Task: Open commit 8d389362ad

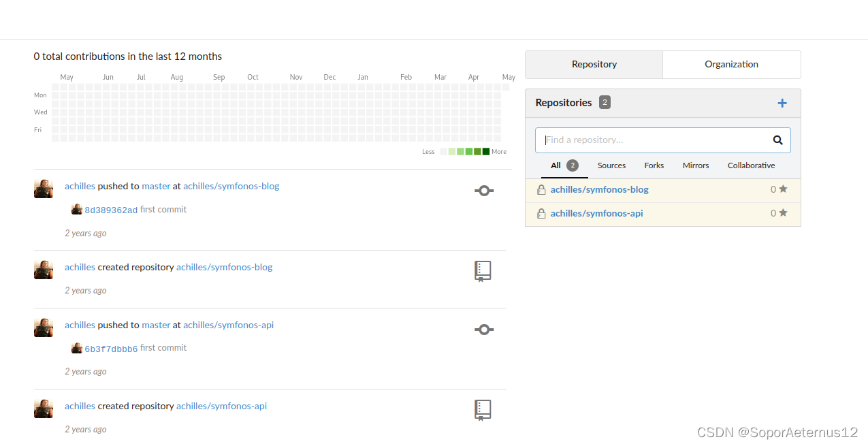Action: coord(111,210)
